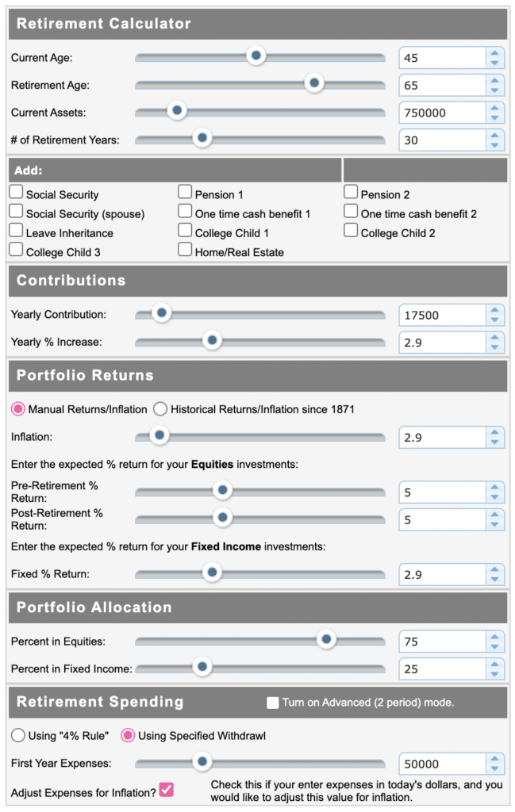Image resolution: width=515 pixels, height=812 pixels.
Task: Select Historical Returns/Inflation since 1871
Action: tap(160, 409)
